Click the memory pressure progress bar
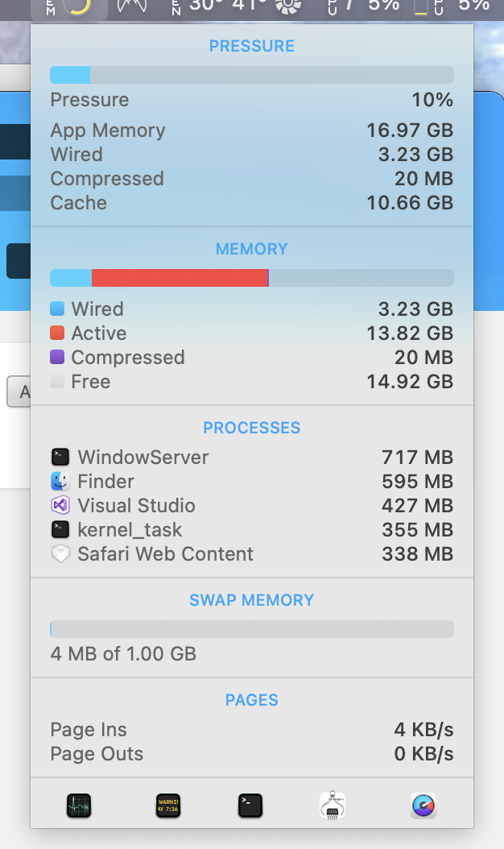This screenshot has height=849, width=504. pos(251,75)
